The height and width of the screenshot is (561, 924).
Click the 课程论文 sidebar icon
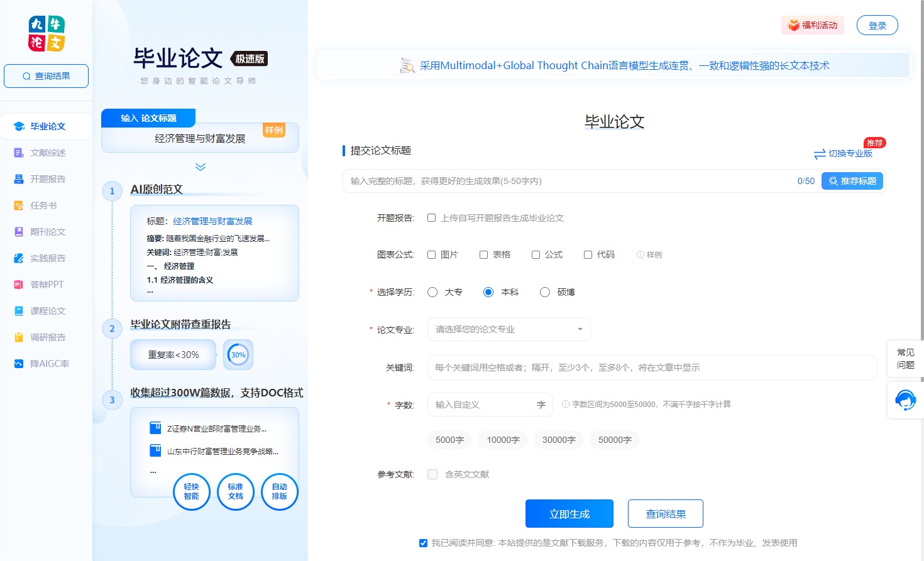pos(19,311)
